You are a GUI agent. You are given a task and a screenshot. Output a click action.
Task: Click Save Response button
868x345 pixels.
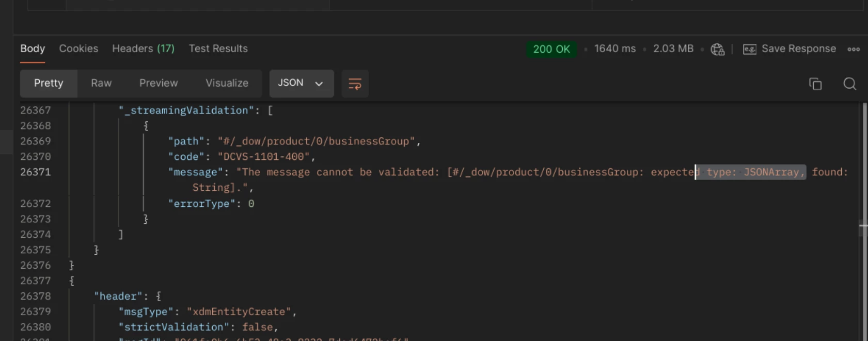(798, 48)
